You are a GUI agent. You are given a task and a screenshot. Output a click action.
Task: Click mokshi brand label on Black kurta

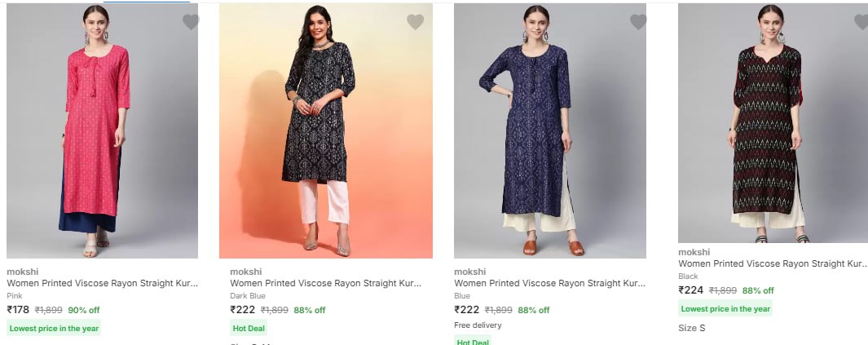[694, 252]
